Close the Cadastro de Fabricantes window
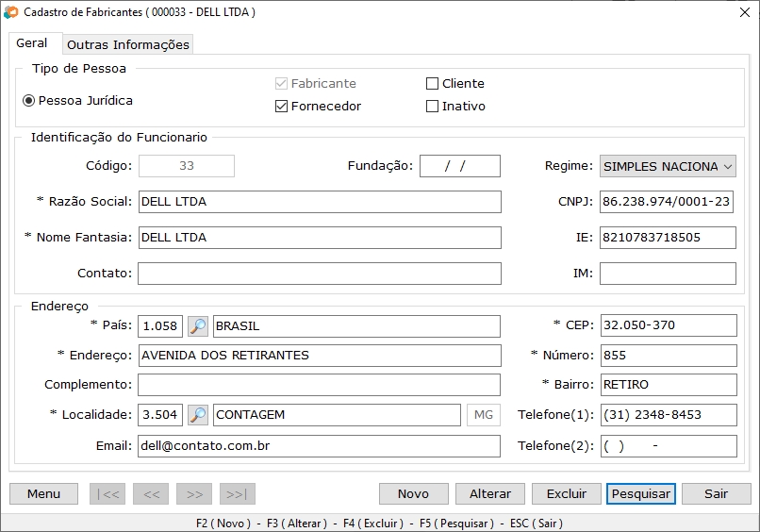 (x=737, y=12)
